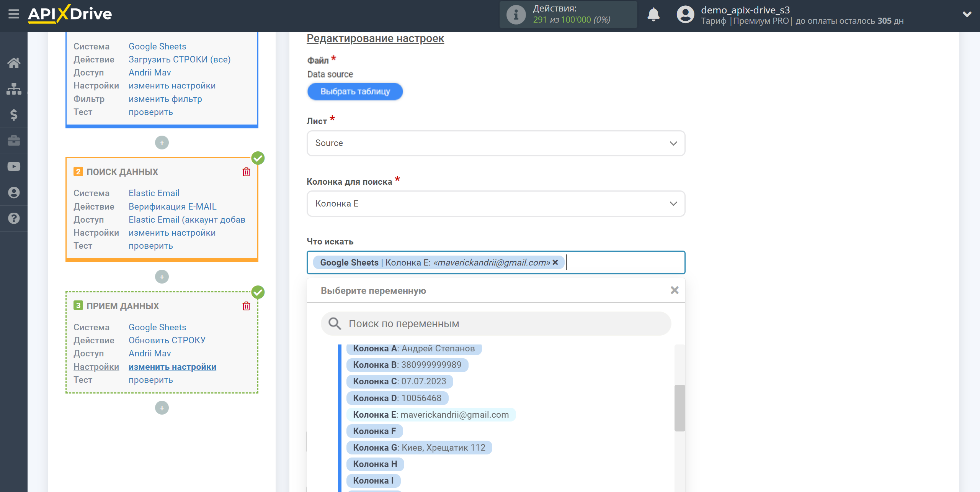This screenshot has height=492, width=980.
Task: Open the Лист Source dropdown
Action: 496,143
